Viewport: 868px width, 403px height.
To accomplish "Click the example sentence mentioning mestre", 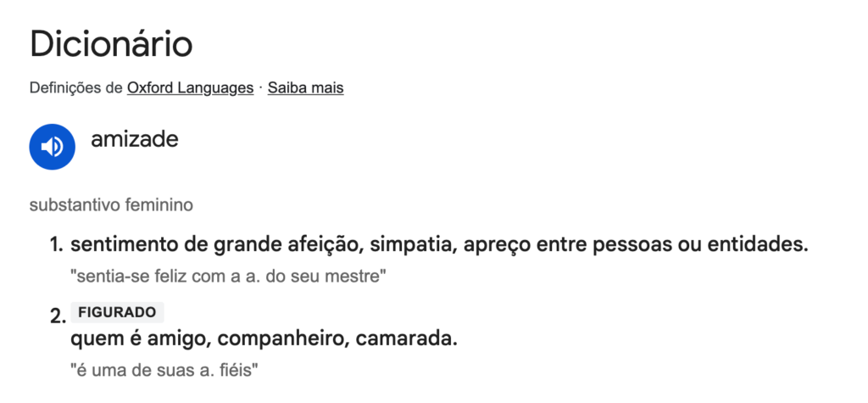I will tap(228, 276).
